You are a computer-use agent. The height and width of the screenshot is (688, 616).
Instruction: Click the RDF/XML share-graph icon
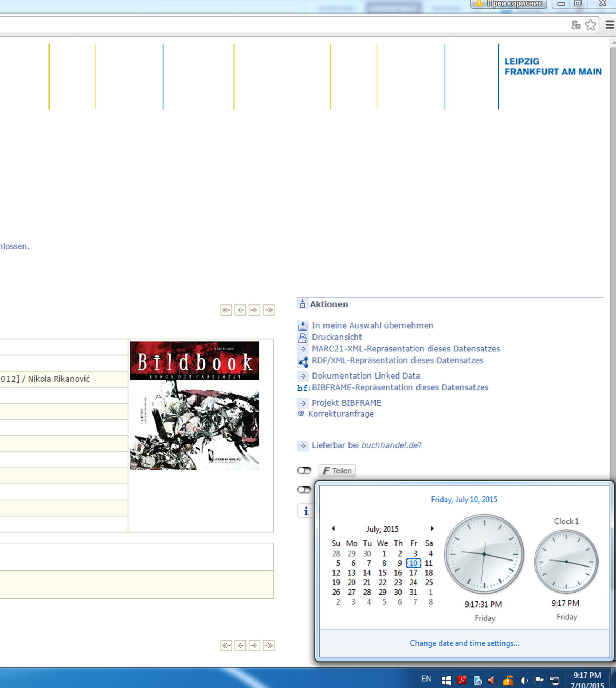coord(303,362)
